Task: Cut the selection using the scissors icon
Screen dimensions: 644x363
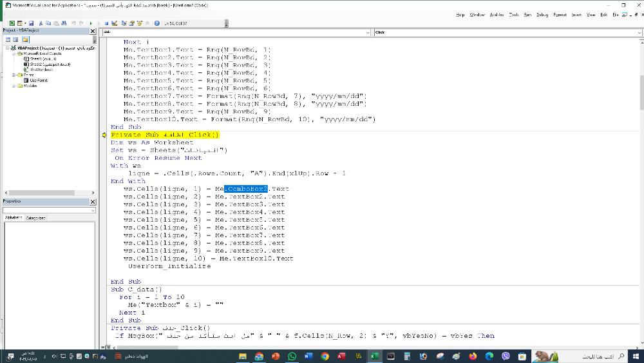Action: point(41,23)
